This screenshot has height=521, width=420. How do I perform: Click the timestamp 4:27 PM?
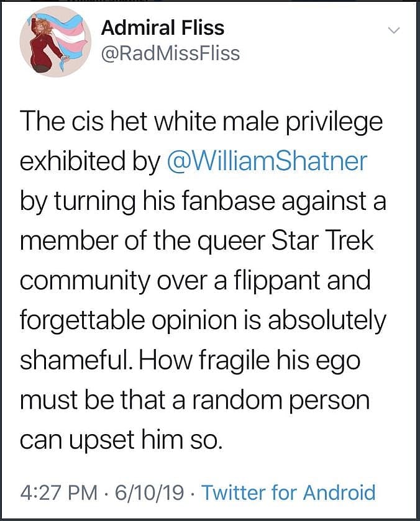(x=54, y=492)
